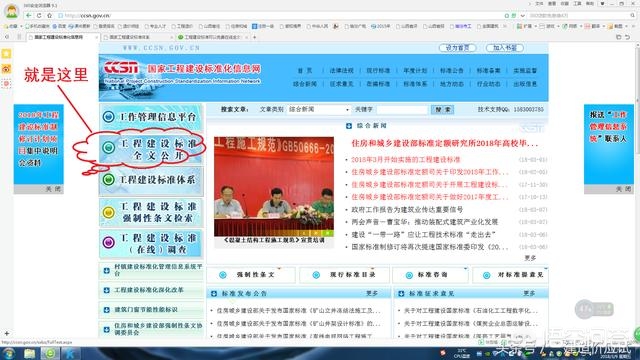The image size is (640, 360).
Task: Open the 标准备案 navigation item
Action: click(x=489, y=71)
